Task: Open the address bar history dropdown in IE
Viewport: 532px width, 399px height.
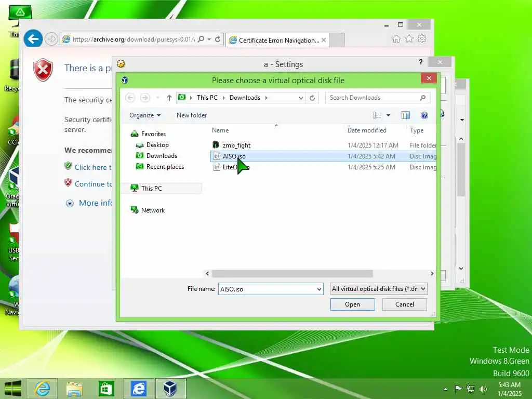Action: tap(209, 39)
